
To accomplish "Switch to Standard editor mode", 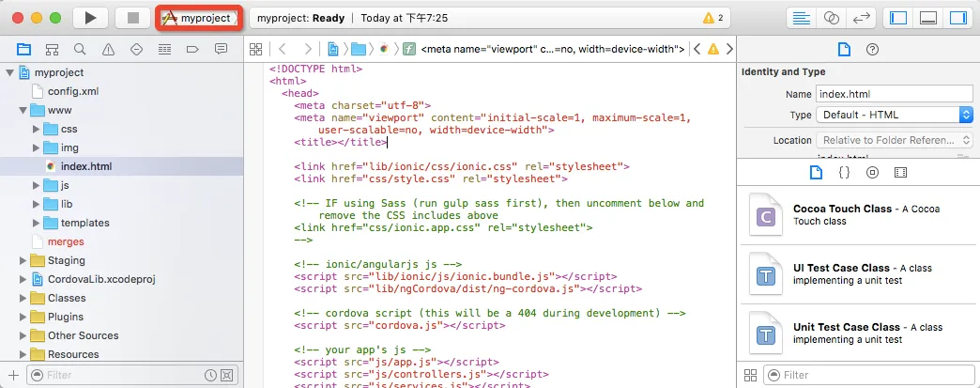I will [802, 18].
